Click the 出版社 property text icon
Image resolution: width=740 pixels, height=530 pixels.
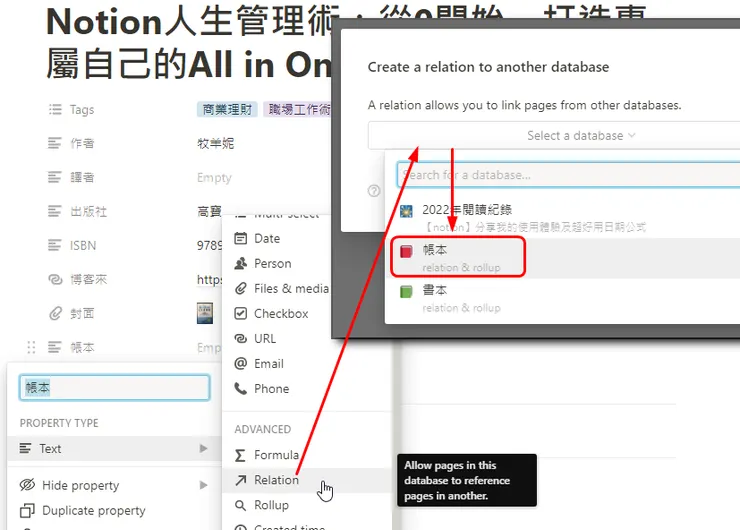click(55, 211)
